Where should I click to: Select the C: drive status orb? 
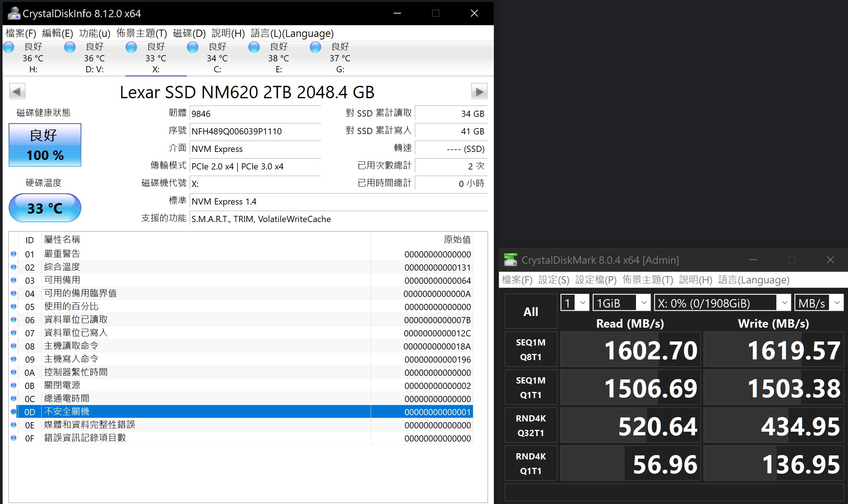(193, 47)
